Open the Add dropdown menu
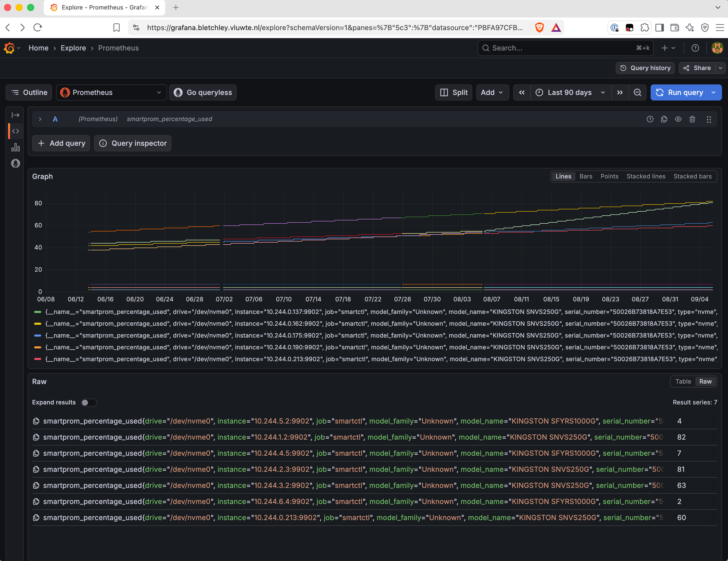728x561 pixels. point(492,93)
